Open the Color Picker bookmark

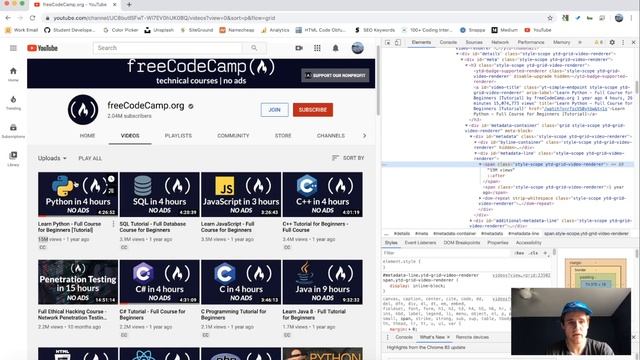point(120,30)
